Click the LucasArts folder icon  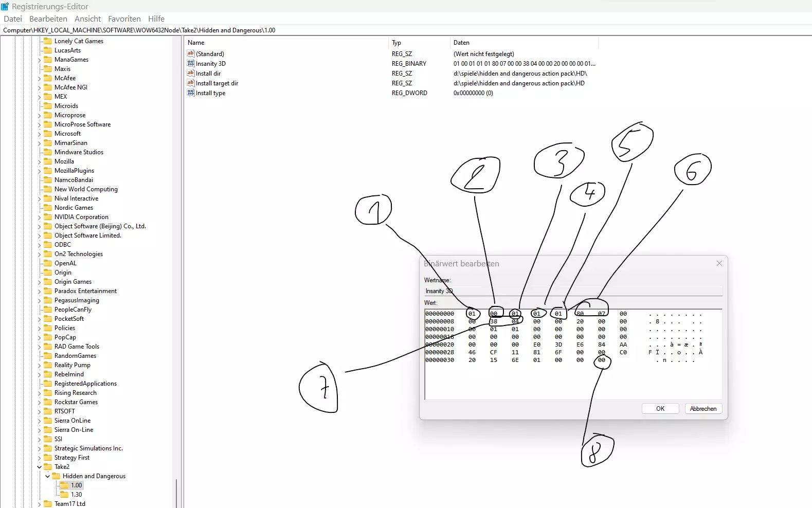(x=48, y=50)
